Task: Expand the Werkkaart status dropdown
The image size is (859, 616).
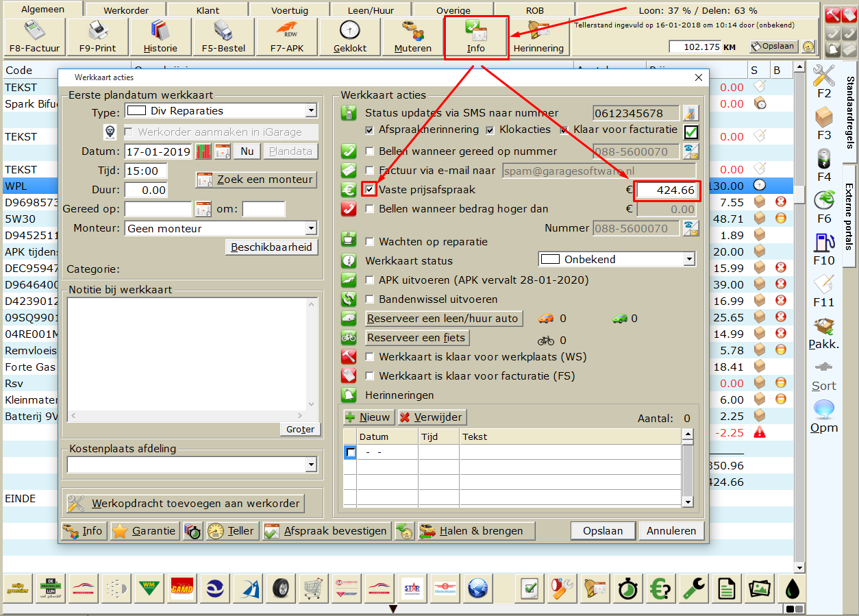Action: point(689,260)
